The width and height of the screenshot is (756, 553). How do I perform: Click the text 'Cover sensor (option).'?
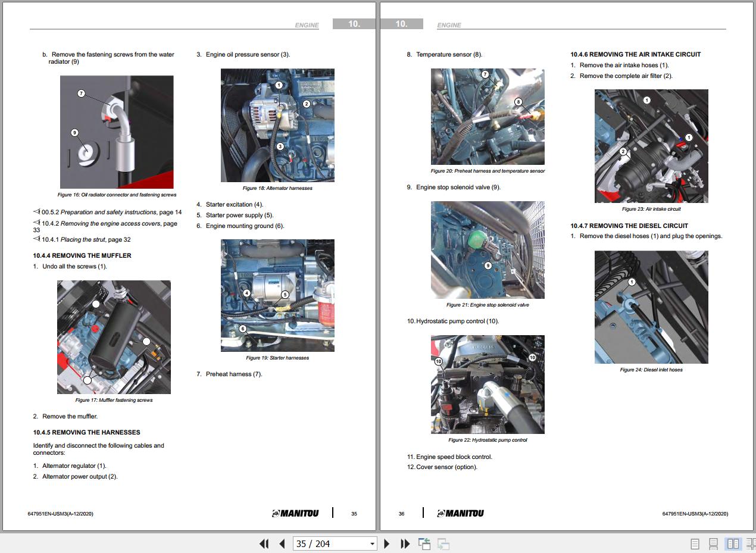(447, 467)
